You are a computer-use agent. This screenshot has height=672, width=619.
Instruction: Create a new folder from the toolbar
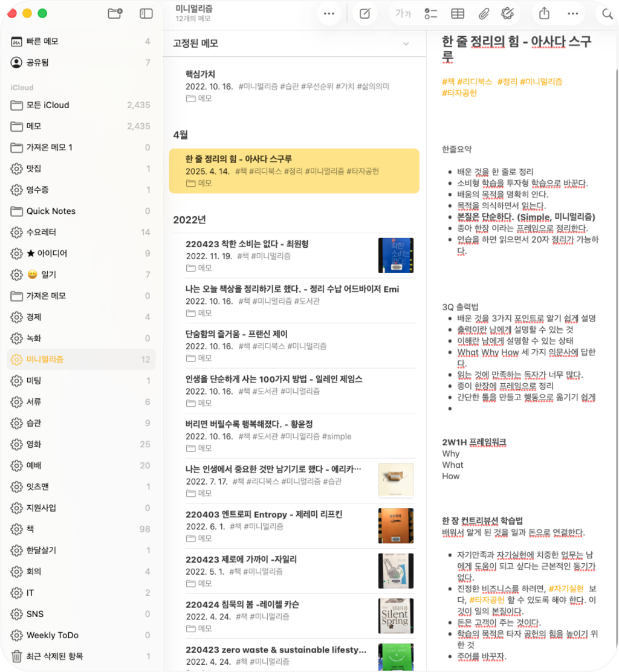click(115, 13)
